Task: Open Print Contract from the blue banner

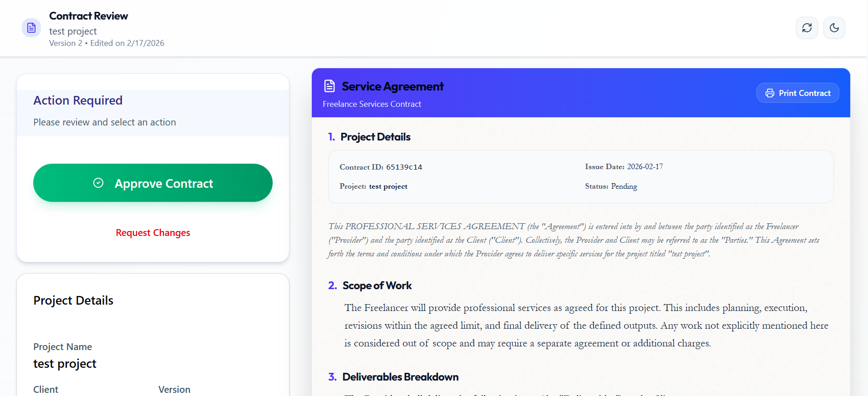Action: click(x=797, y=93)
